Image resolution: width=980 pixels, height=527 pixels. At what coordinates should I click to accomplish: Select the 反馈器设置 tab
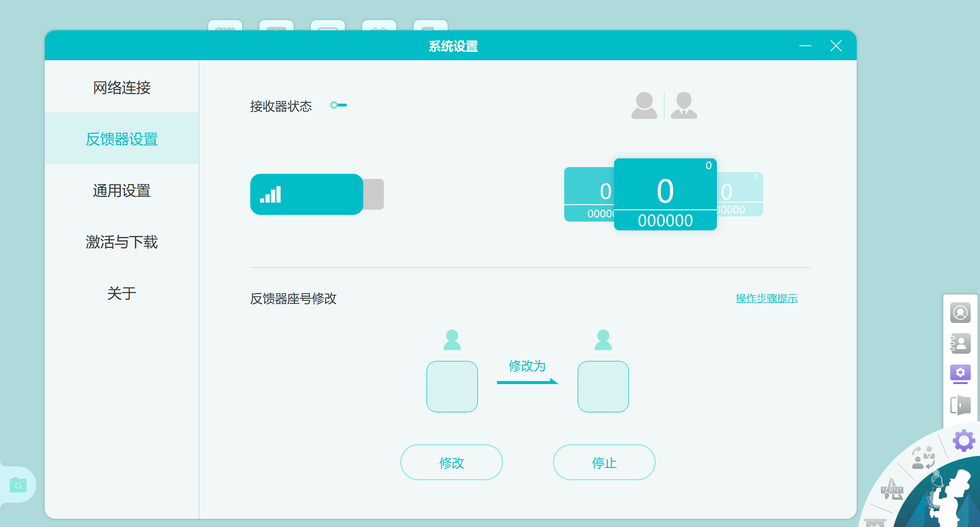click(122, 139)
